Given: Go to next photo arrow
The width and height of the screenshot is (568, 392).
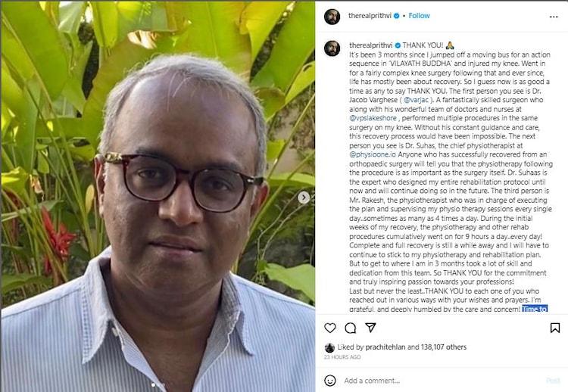Looking at the screenshot, I should [304, 198].
